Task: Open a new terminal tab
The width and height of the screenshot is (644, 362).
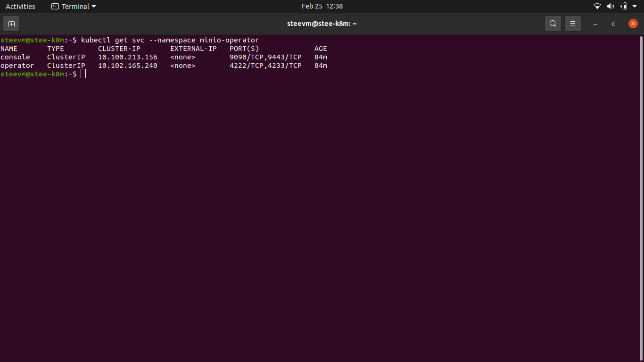Action: [x=11, y=24]
